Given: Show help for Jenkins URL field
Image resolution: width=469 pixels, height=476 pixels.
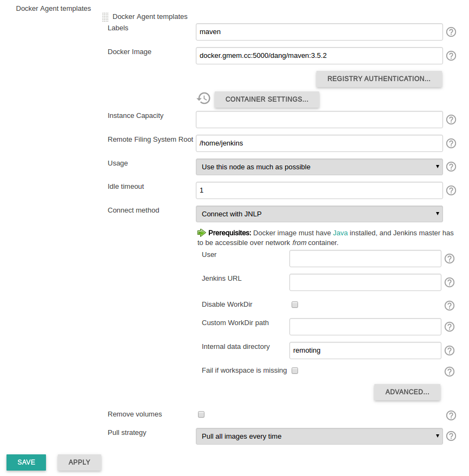Looking at the screenshot, I should 449,282.
